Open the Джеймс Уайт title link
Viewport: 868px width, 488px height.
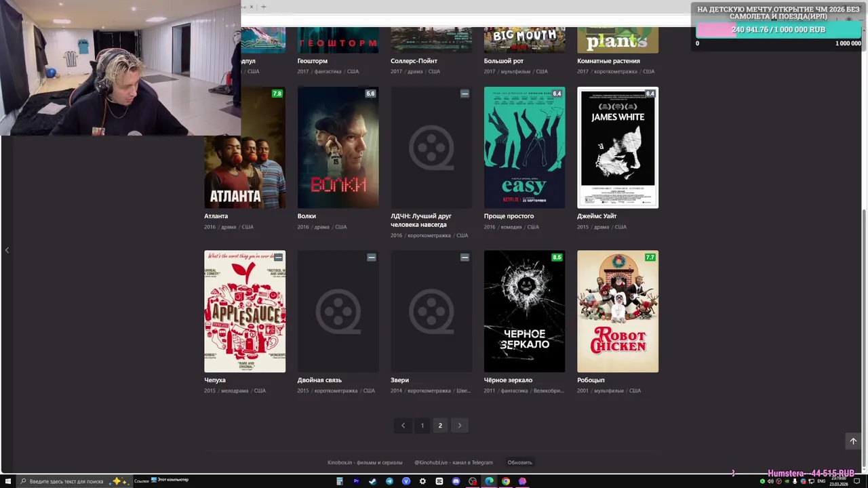coord(597,216)
